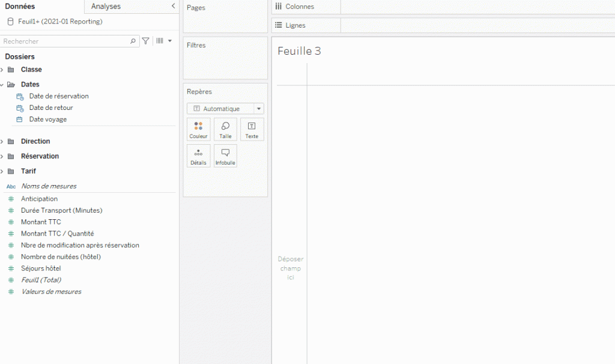Click the number icon next to Montant TTC

point(11,222)
